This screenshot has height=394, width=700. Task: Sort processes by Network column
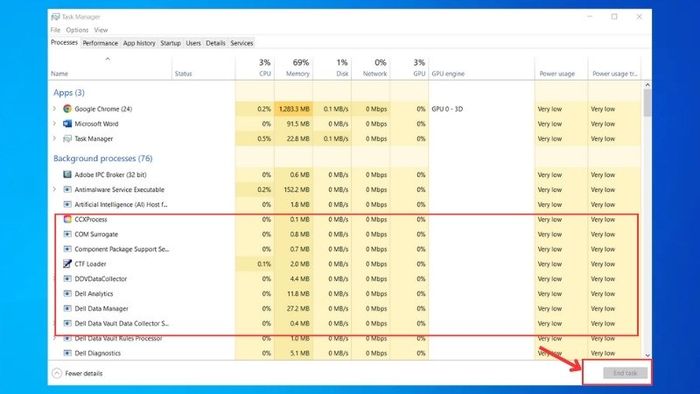[x=371, y=68]
